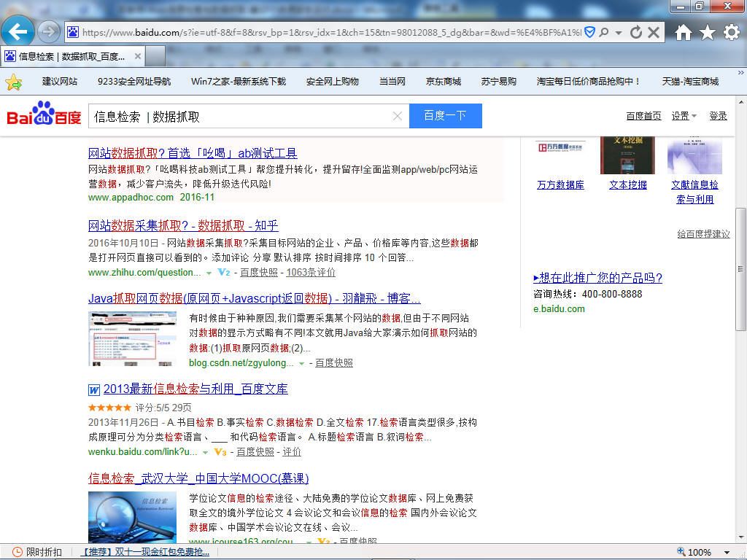Open result 网站数据抓取?首选「吆喝」ab测试工具
The height and width of the screenshot is (560, 747).
pyautogui.click(x=193, y=153)
